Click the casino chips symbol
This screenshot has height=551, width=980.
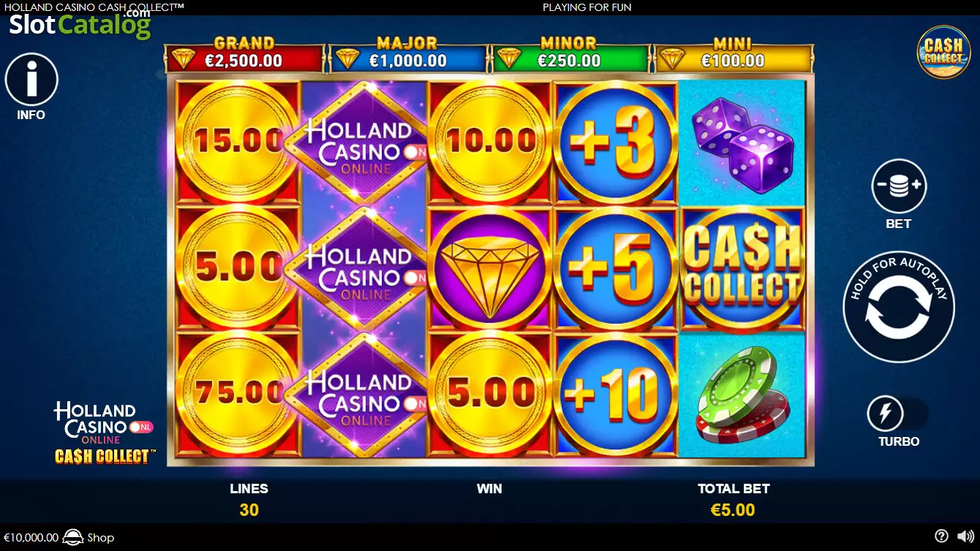pos(744,395)
